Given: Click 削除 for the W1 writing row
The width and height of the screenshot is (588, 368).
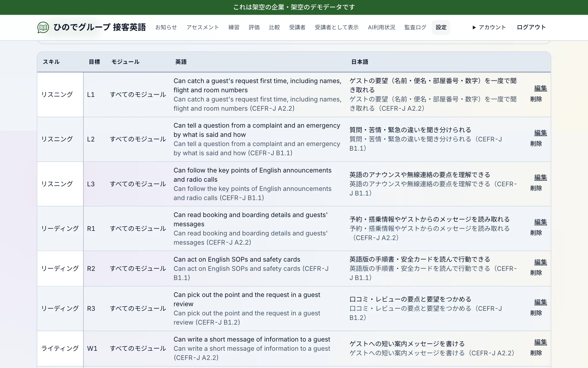Looking at the screenshot, I should [x=536, y=353].
